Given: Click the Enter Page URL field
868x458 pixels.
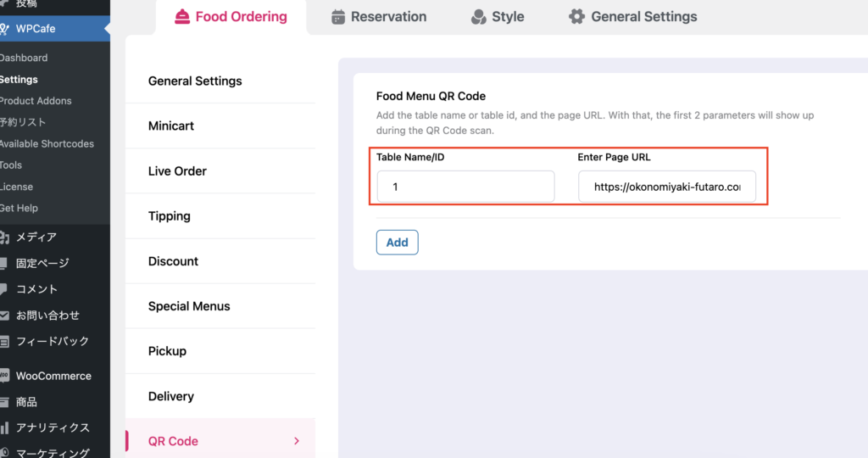Looking at the screenshot, I should (666, 187).
